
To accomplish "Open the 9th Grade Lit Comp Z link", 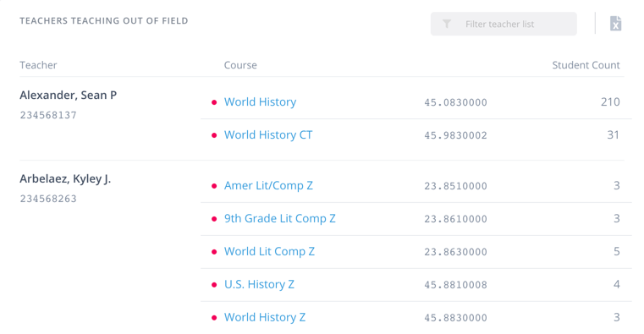I will [280, 219].
